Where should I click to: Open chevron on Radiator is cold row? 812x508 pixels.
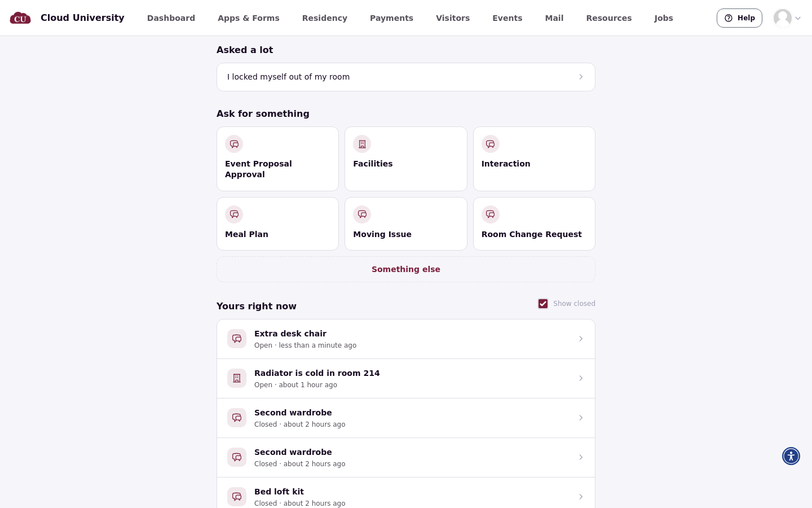[581, 378]
